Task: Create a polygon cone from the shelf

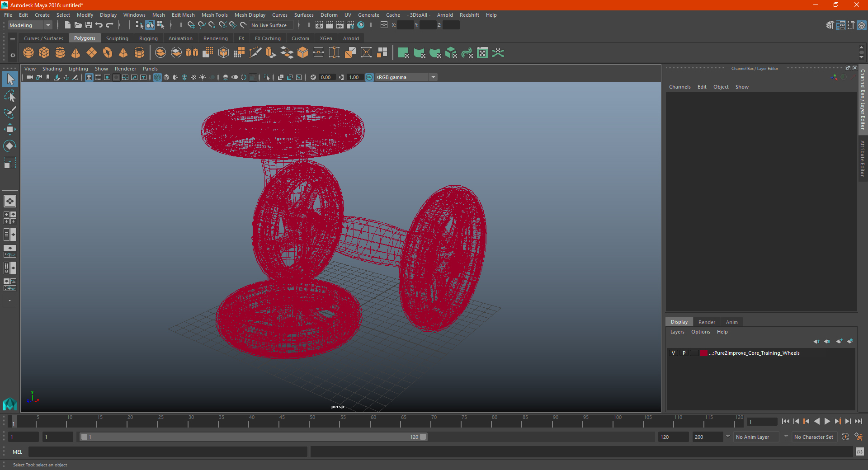Action: pos(76,53)
